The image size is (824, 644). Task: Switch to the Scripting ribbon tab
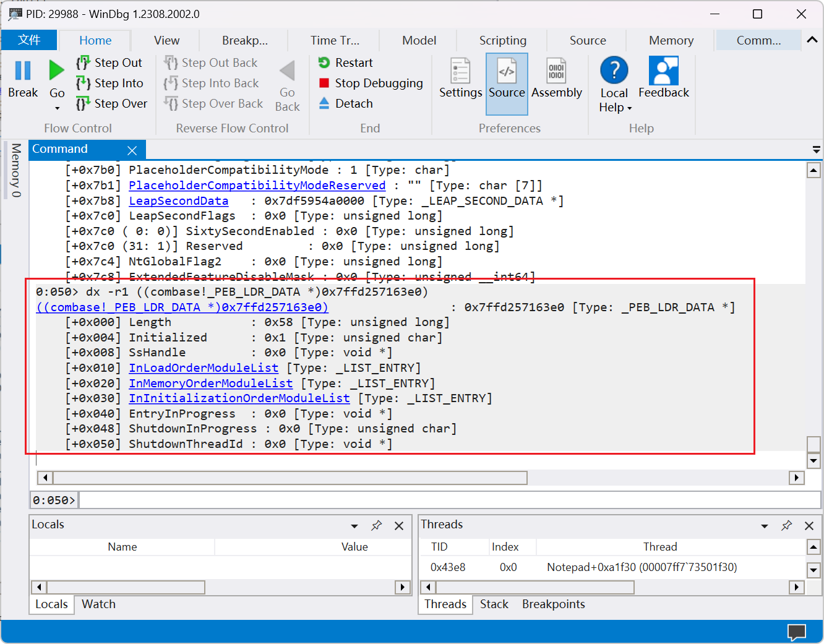tap(502, 40)
